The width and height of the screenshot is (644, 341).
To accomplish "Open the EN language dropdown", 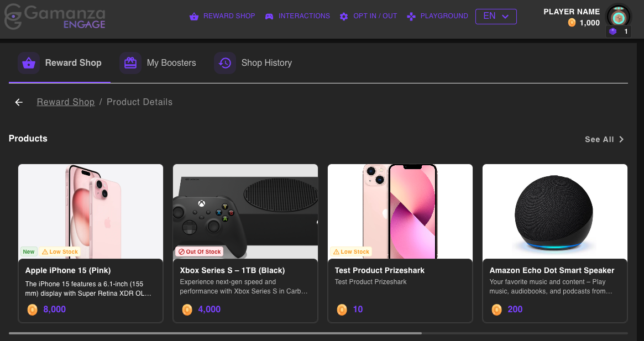I will (x=496, y=17).
